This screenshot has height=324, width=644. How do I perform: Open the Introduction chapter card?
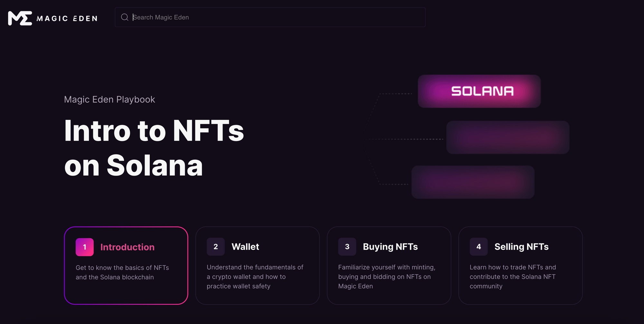tap(126, 265)
